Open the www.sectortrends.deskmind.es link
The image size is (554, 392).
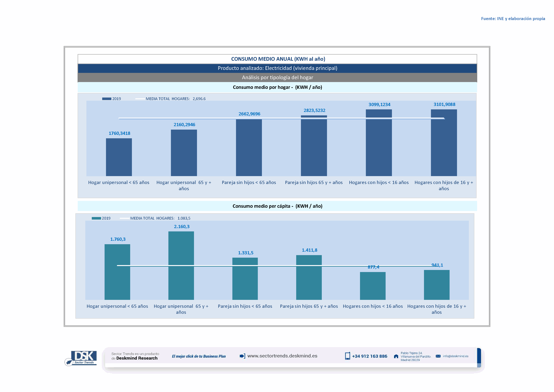[x=282, y=356]
